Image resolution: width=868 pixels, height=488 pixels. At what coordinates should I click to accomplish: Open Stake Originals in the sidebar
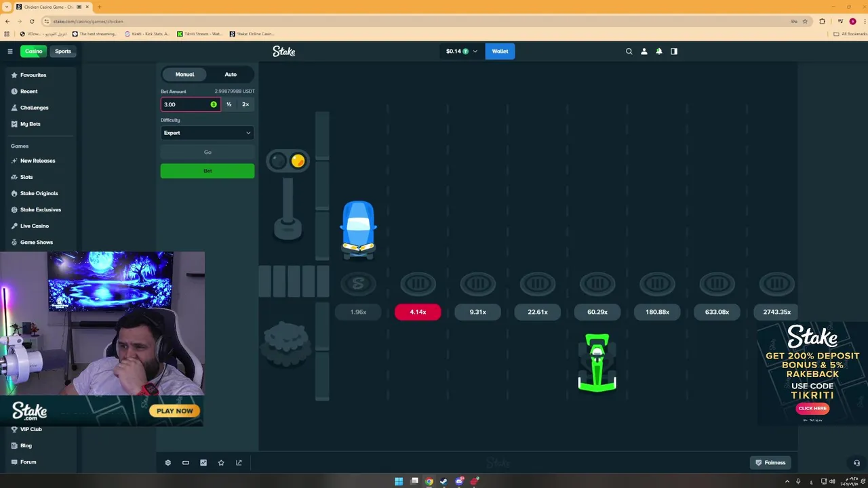pyautogui.click(x=39, y=193)
